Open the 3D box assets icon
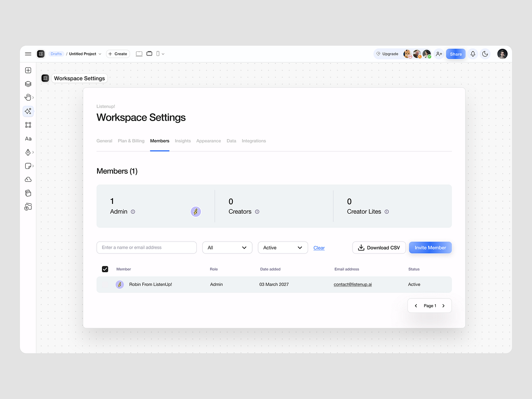Viewport: 532px width, 399px height. (x=28, y=193)
